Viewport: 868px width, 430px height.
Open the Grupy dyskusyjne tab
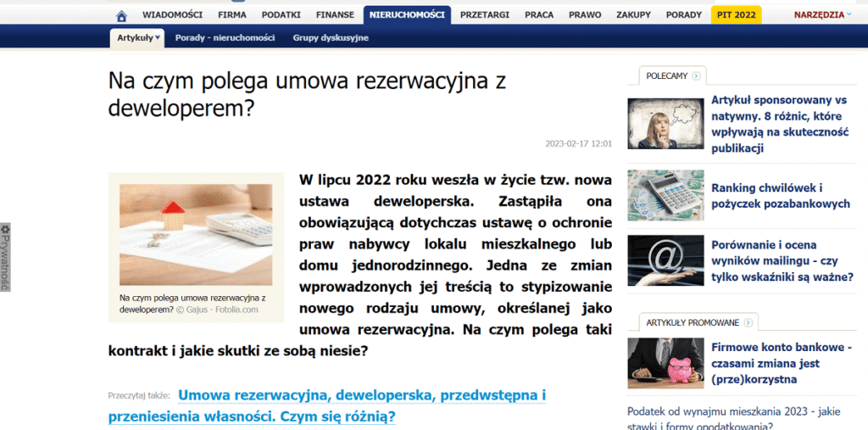pos(331,38)
